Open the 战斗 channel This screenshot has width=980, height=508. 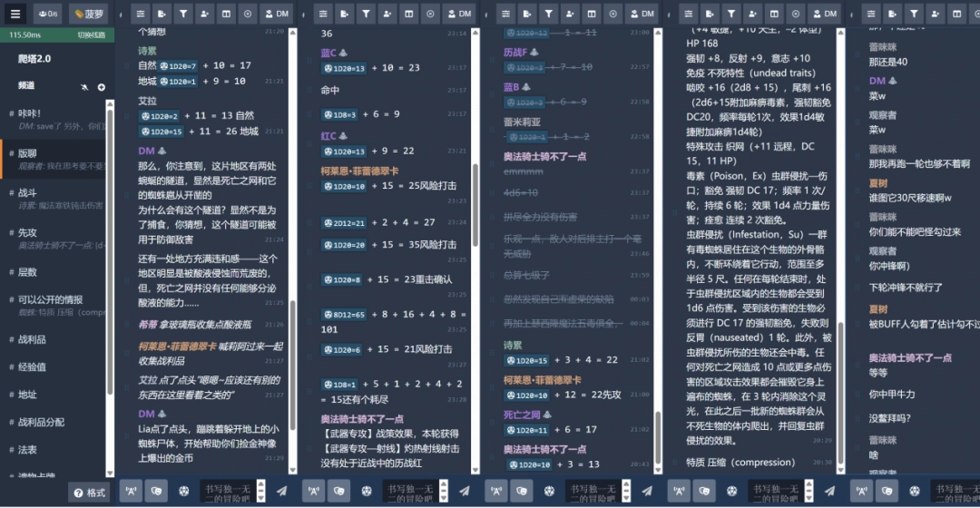[x=53, y=199]
